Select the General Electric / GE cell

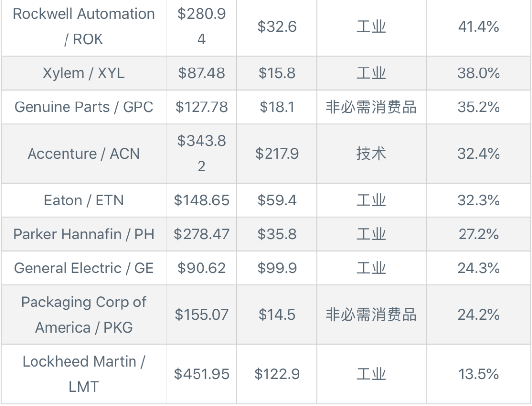tap(84, 268)
